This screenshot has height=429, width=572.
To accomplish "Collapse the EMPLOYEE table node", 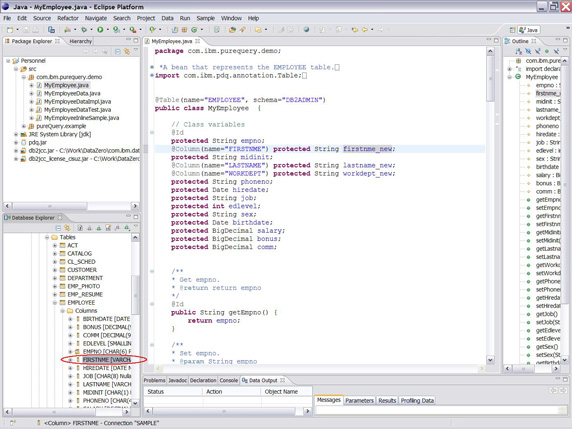I will pyautogui.click(x=55, y=303).
